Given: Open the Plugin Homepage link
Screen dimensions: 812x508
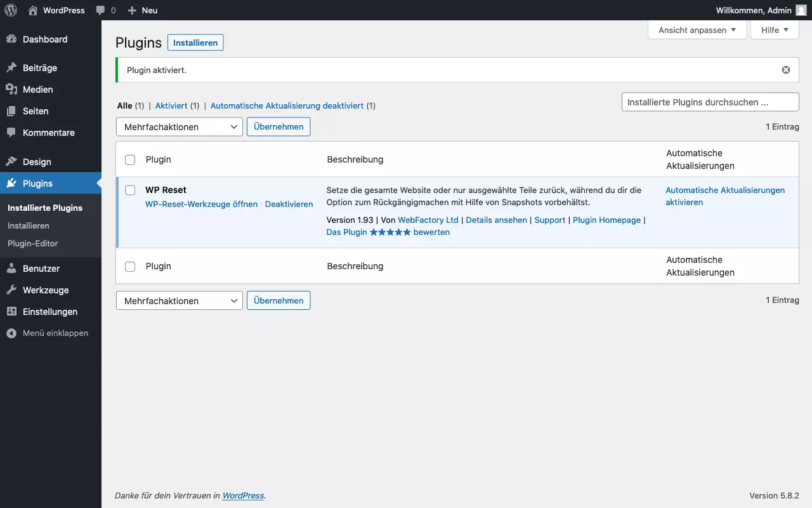Looking at the screenshot, I should [x=606, y=220].
